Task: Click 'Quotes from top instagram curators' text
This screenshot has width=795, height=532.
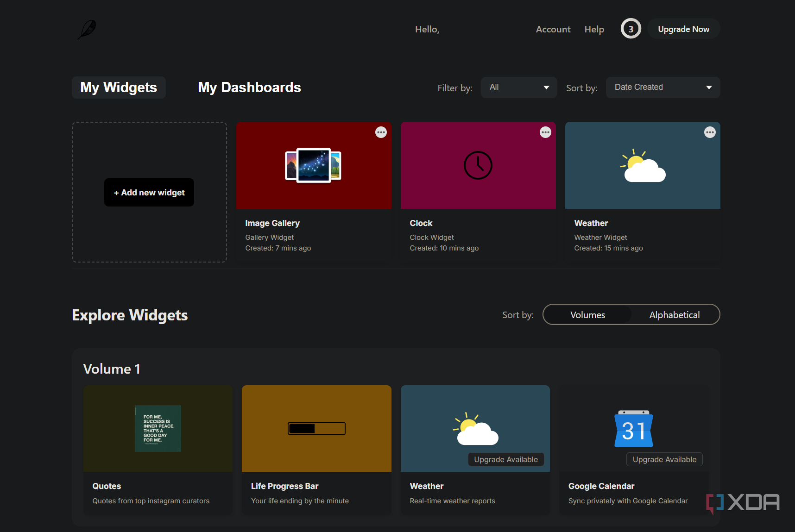Action: (151, 501)
